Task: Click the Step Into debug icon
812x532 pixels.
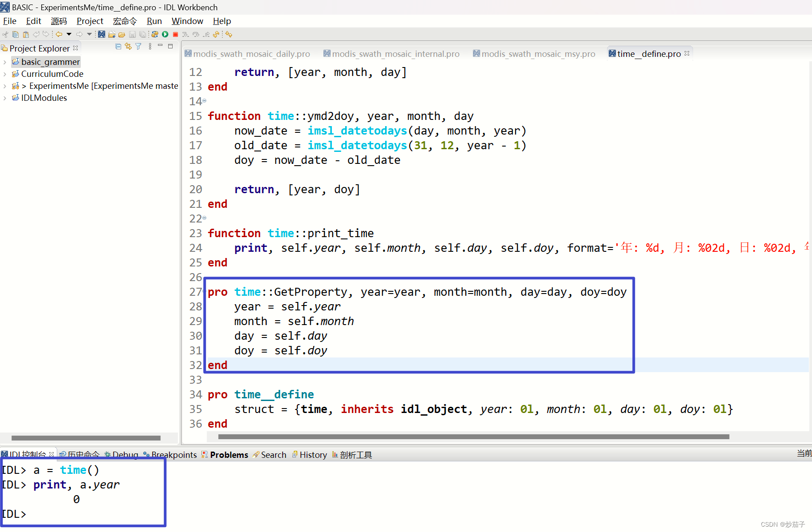Action: 185,34
